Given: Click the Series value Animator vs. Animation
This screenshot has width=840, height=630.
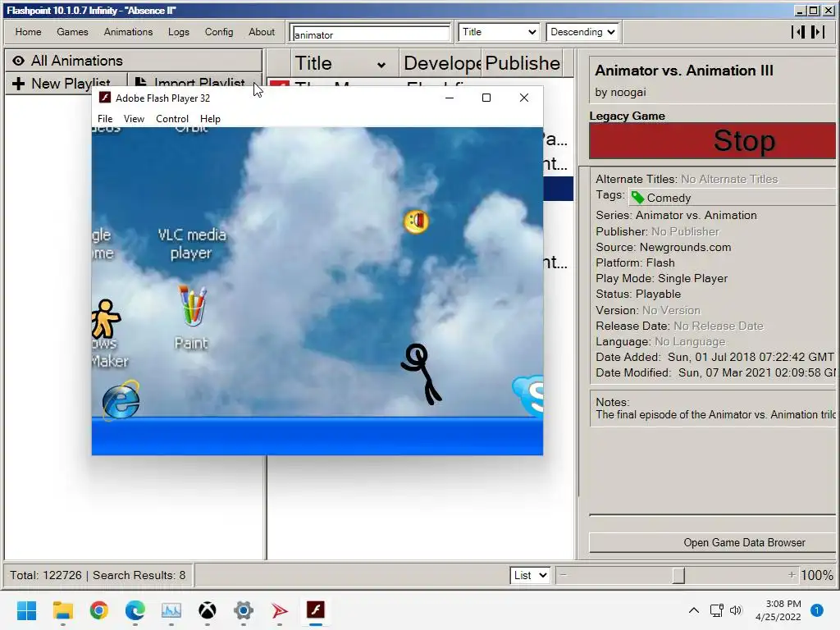Looking at the screenshot, I should pyautogui.click(x=696, y=216).
